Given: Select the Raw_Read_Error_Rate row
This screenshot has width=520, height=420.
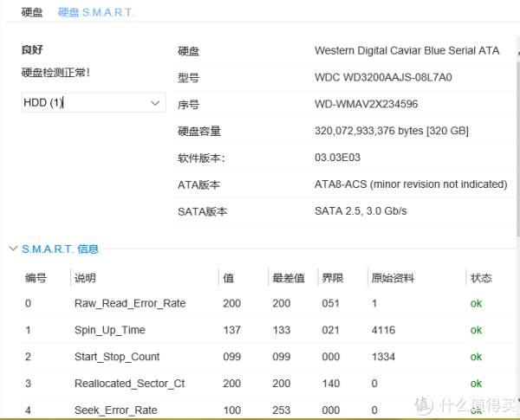Looking at the screenshot, I should pyautogui.click(x=269, y=303).
